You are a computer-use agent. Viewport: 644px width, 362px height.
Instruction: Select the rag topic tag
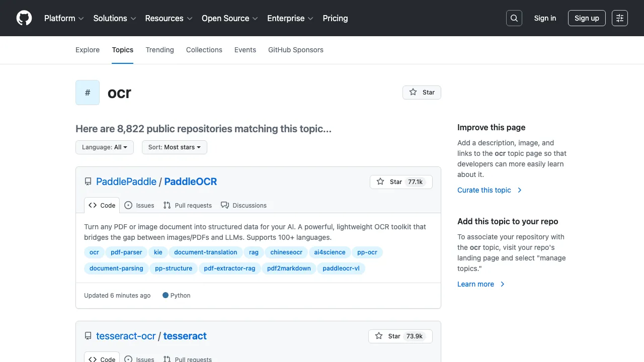(x=254, y=252)
